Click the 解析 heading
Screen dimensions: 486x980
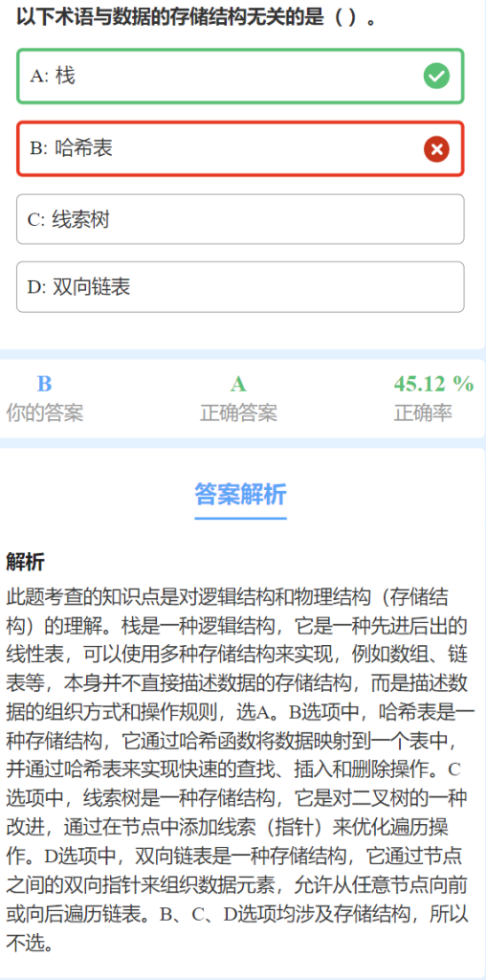pos(25,562)
